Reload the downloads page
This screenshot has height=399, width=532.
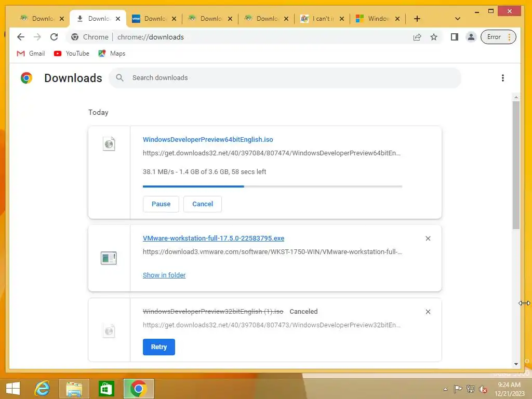pyautogui.click(x=54, y=37)
